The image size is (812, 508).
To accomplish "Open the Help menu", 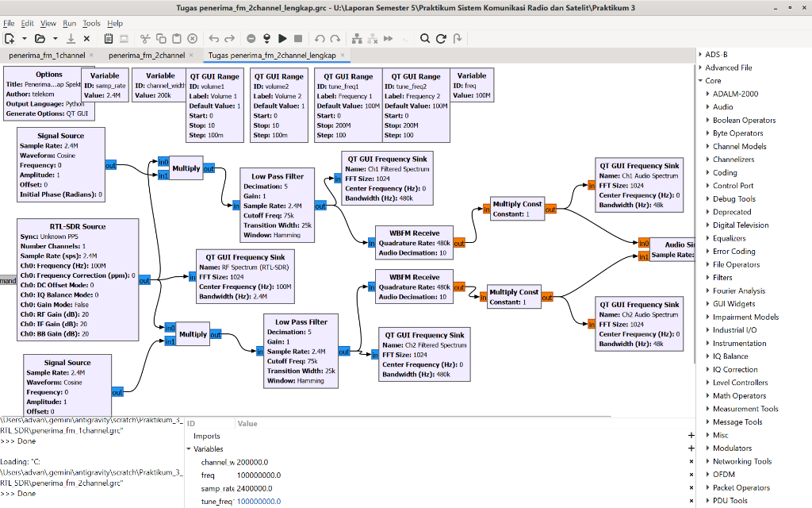I will pyautogui.click(x=115, y=23).
